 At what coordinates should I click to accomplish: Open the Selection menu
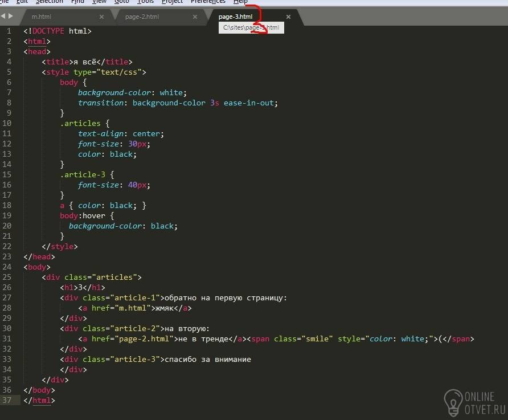(x=49, y=2)
